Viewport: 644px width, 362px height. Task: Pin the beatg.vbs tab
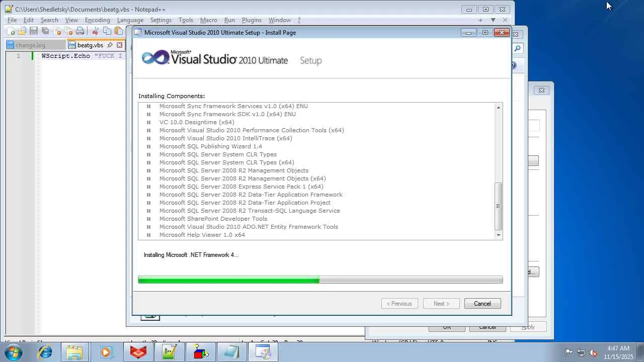click(x=110, y=45)
